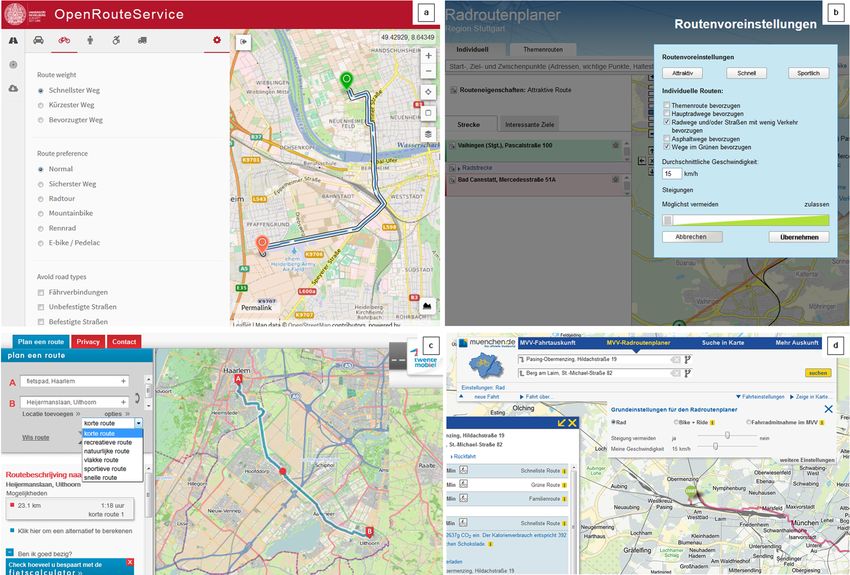
Task: Check Unbefestigte Straßen avoid option
Action: [x=41, y=307]
